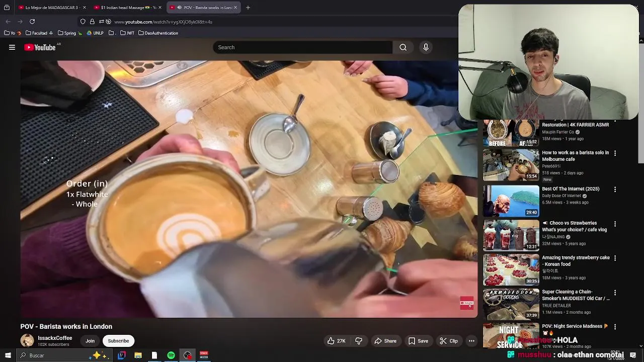The height and width of the screenshot is (362, 644).
Task: Open the Spring bookmarks folder
Action: pos(69,33)
